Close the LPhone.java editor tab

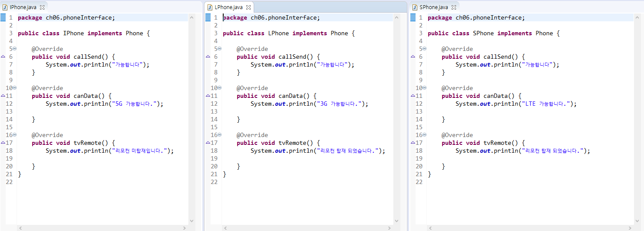248,7
